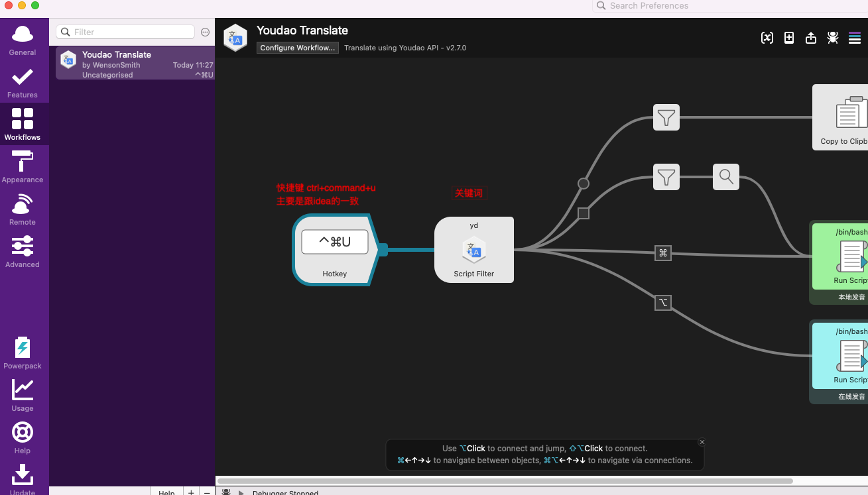This screenshot has height=495, width=868.
Task: Toggle the debugger bug icon in top toolbar
Action: (833, 38)
